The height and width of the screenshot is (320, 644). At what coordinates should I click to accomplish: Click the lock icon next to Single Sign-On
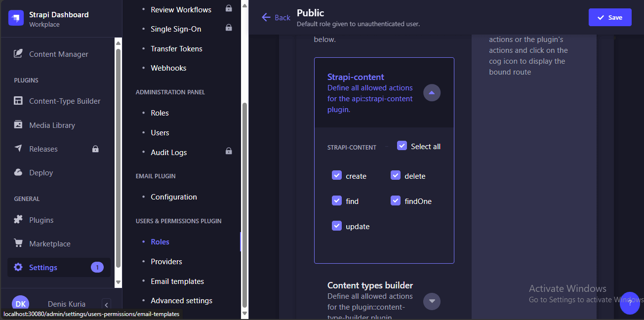pyautogui.click(x=229, y=28)
